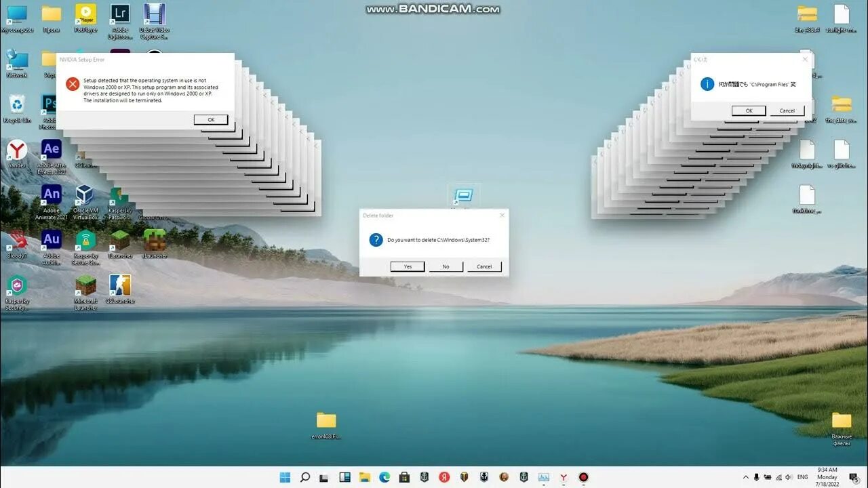Open the Adobe Photoshop shortcut behind the dialog

pyautogui.click(x=47, y=112)
